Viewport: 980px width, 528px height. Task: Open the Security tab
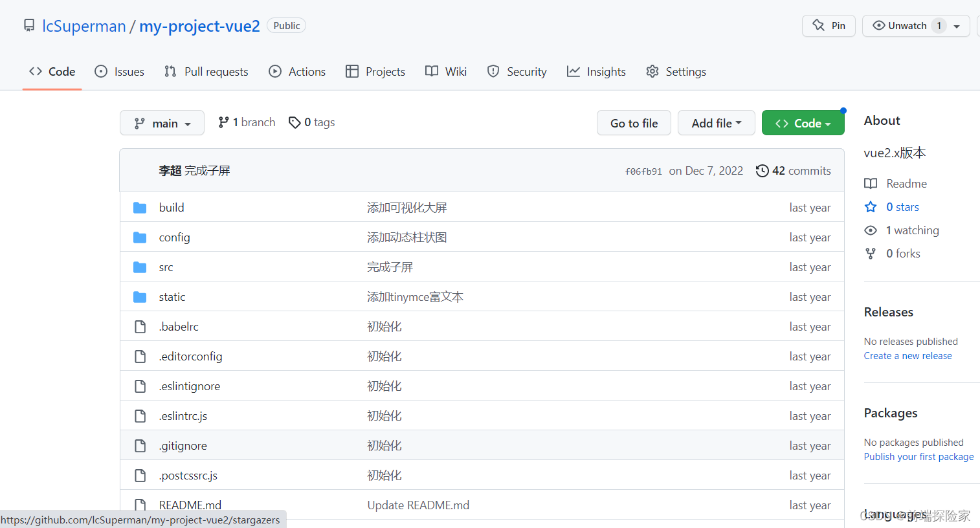517,72
